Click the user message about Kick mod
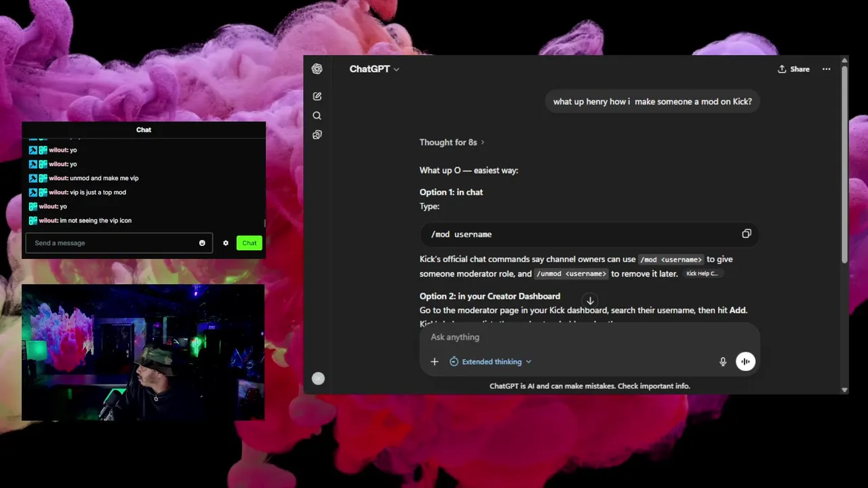This screenshot has height=488, width=868. (652, 102)
